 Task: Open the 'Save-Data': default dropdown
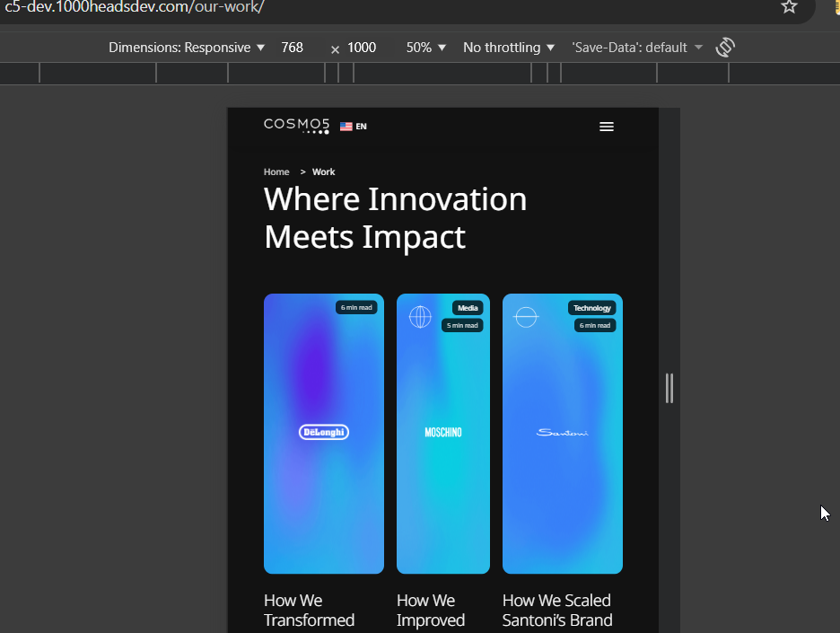(637, 48)
